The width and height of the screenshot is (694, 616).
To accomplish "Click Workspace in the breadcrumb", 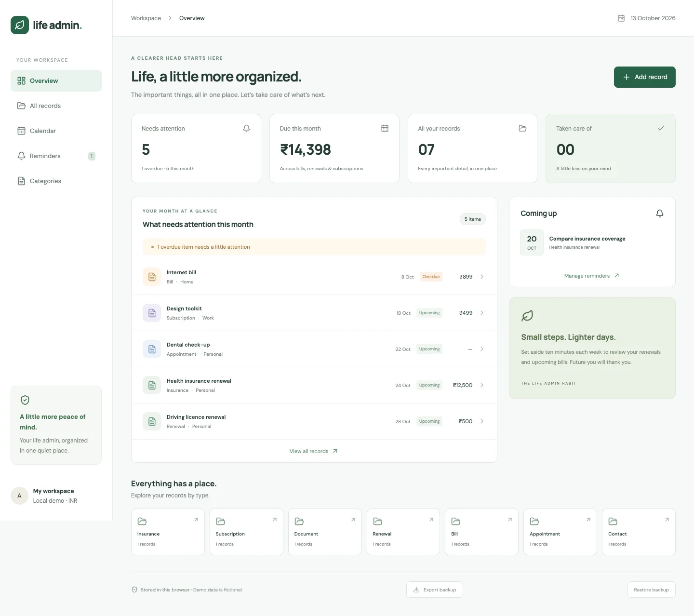I will [x=146, y=18].
